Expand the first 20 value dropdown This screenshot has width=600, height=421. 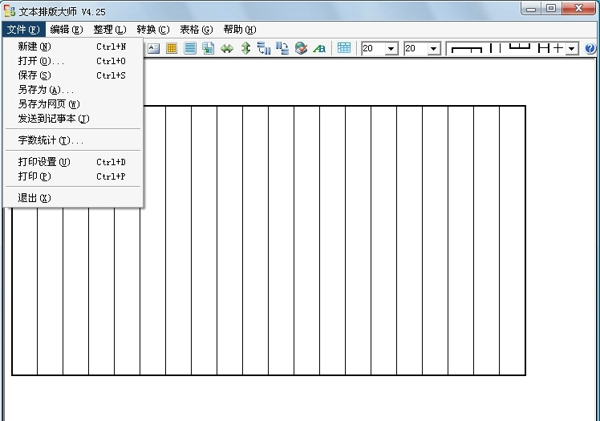[x=391, y=48]
